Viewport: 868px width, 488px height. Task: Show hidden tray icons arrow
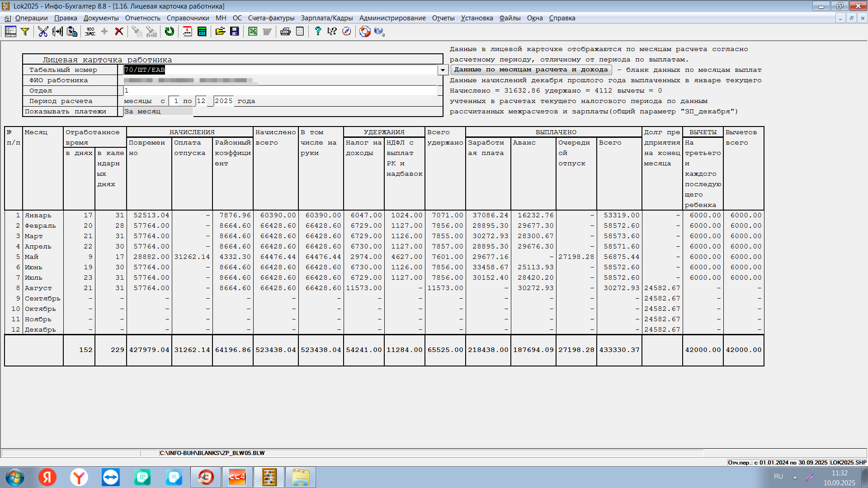tap(795, 477)
